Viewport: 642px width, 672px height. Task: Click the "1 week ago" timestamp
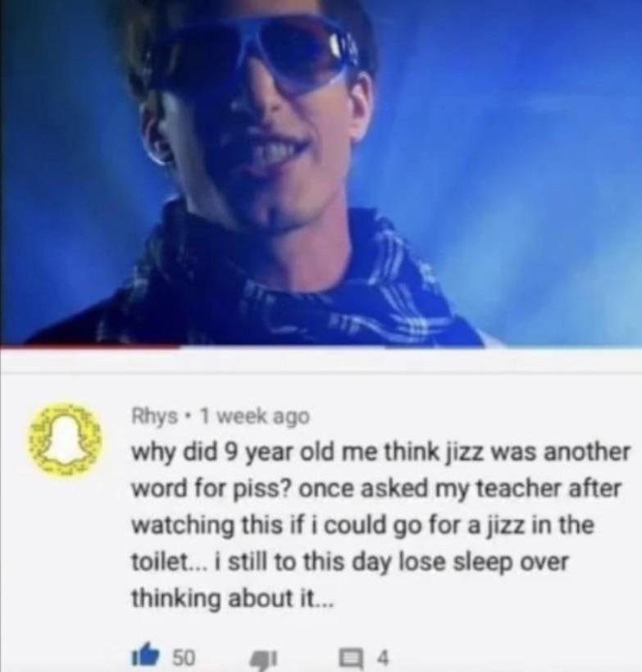point(255,415)
